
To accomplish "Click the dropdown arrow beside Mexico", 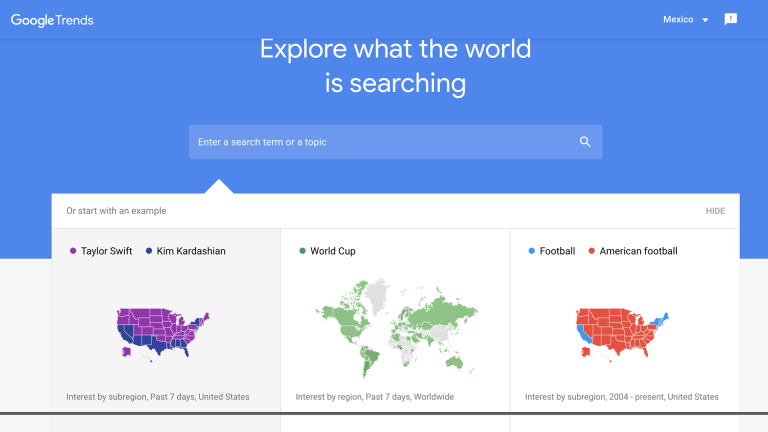I will (705, 20).
